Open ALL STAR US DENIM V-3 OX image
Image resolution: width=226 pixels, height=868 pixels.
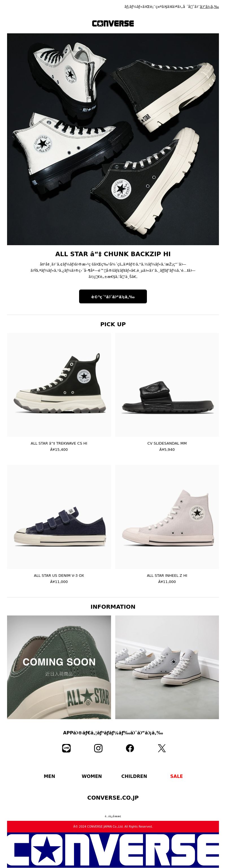(x=59, y=517)
